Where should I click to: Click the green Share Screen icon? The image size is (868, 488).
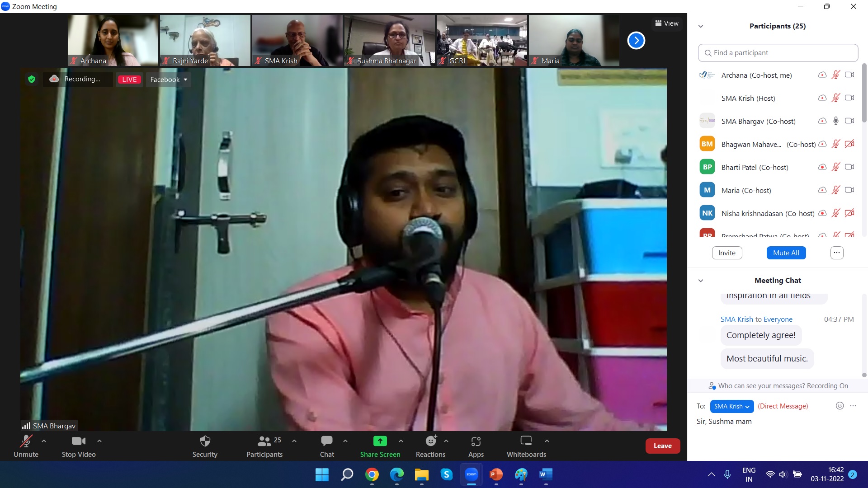click(380, 441)
